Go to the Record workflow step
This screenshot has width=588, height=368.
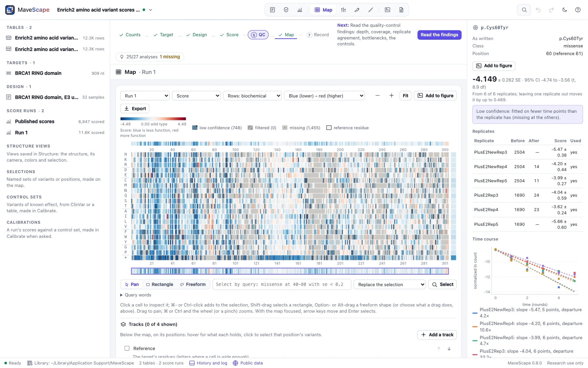click(318, 35)
